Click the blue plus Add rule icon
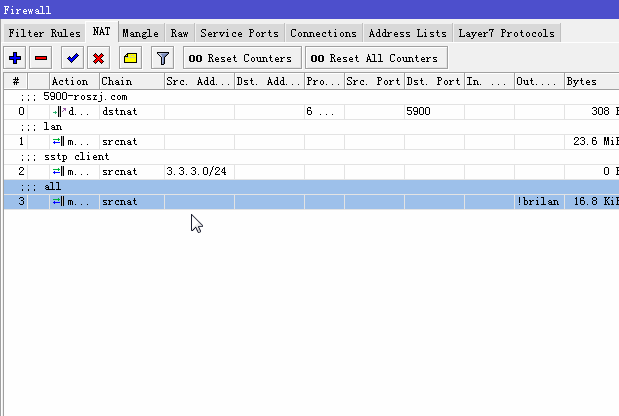This screenshot has width=619, height=416. tap(15, 58)
